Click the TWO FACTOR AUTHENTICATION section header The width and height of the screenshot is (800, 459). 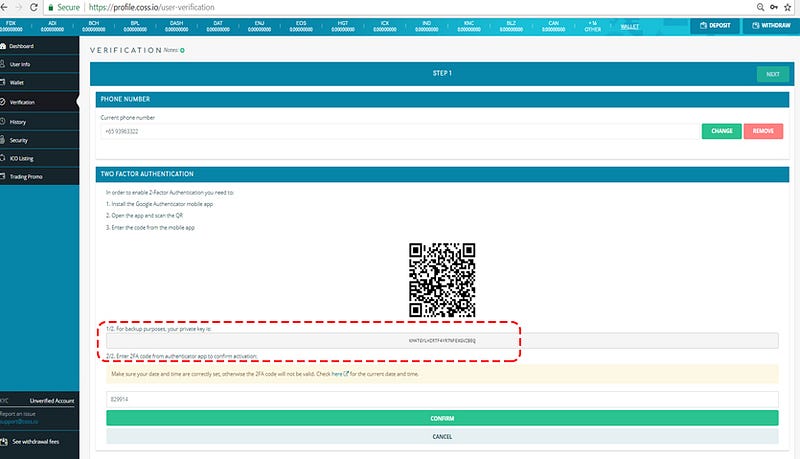[147, 174]
